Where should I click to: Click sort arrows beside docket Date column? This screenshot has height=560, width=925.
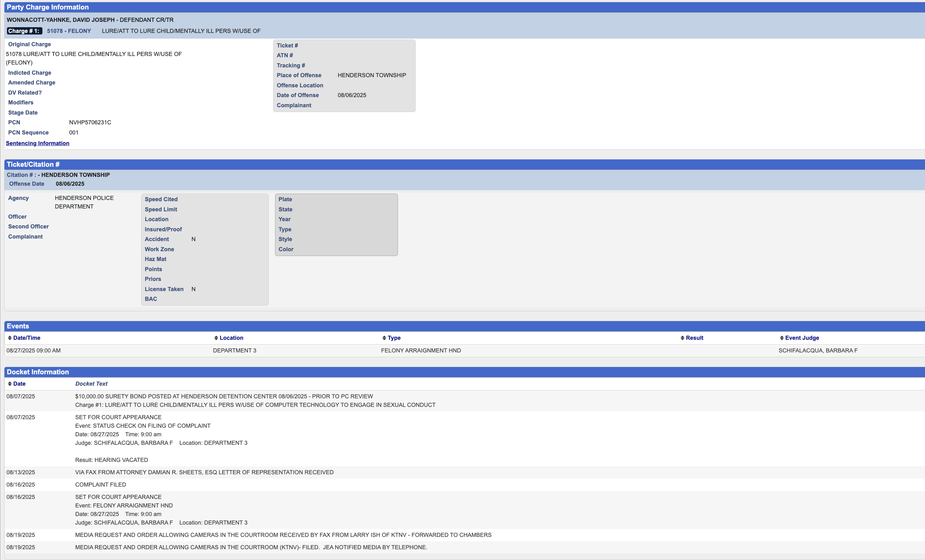10,384
